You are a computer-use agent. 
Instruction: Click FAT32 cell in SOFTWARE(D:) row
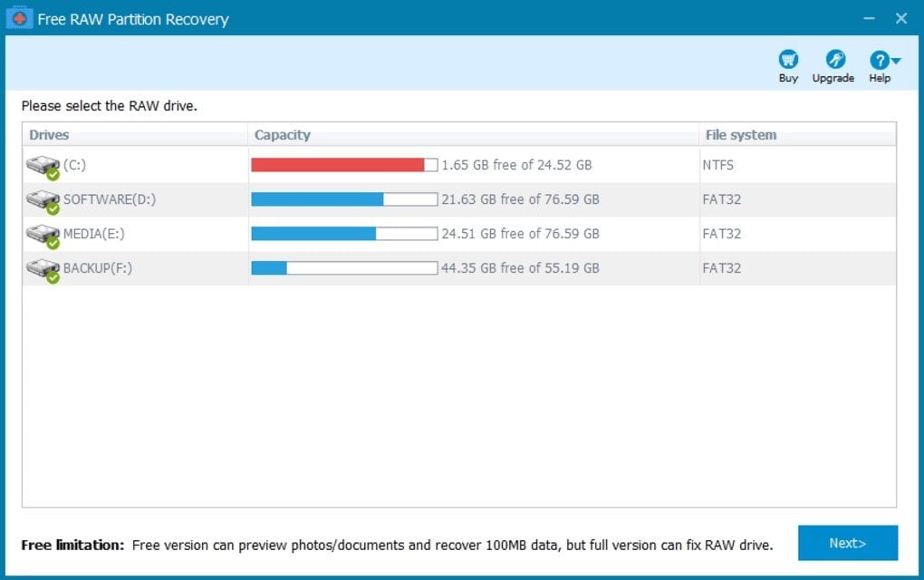(x=721, y=199)
